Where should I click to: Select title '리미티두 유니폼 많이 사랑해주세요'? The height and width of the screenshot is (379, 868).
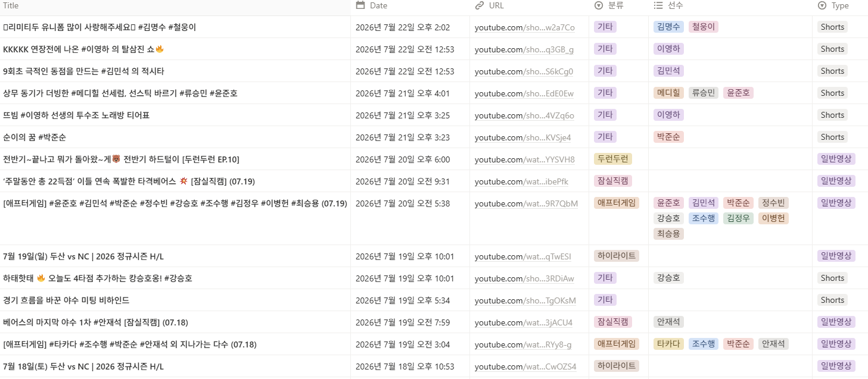pos(99,27)
